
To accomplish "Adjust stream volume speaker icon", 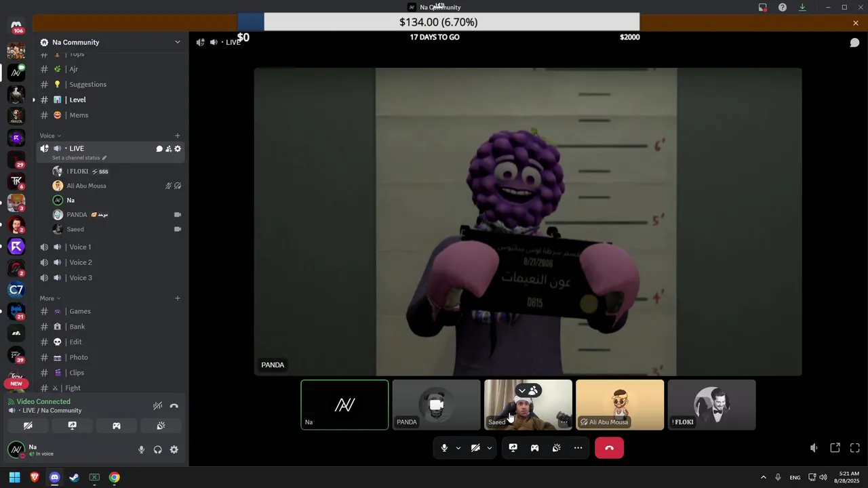I will 814,448.
